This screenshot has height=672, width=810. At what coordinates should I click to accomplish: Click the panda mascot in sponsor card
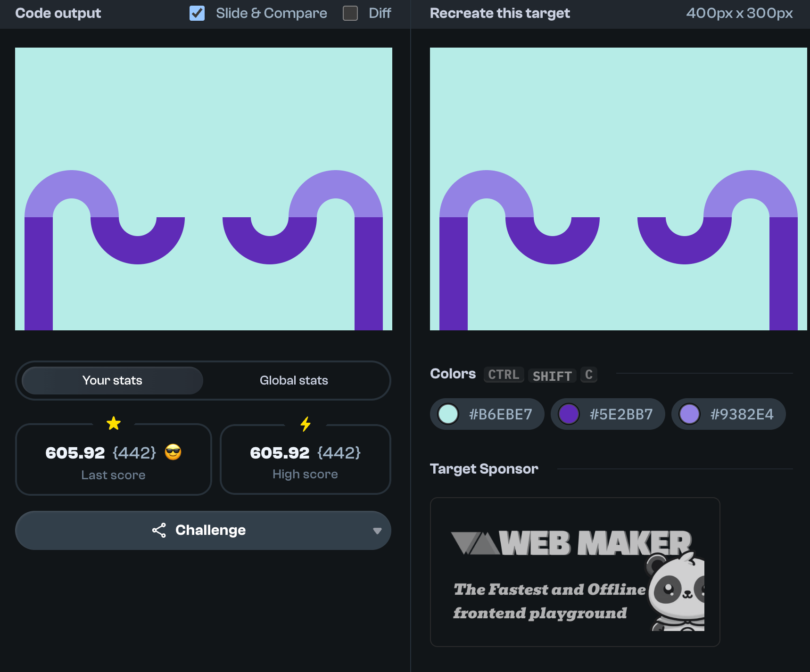[x=677, y=593]
